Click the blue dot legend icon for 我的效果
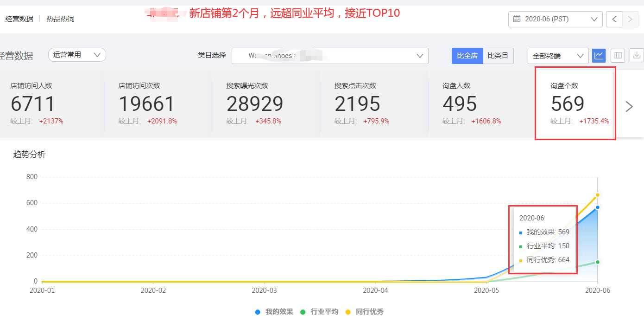 (x=258, y=311)
